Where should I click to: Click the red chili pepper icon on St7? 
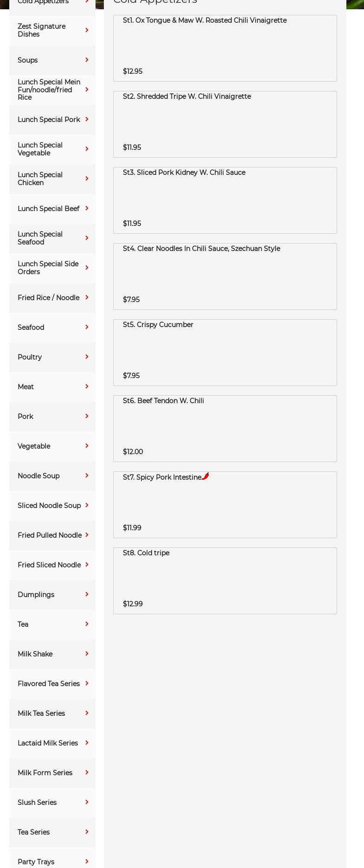click(x=205, y=476)
